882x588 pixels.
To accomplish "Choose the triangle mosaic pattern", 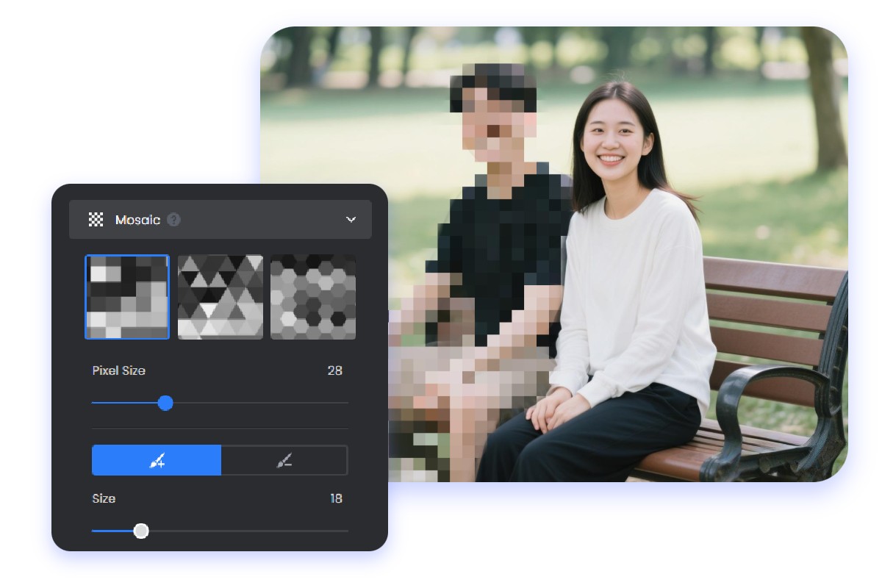I will tap(220, 297).
